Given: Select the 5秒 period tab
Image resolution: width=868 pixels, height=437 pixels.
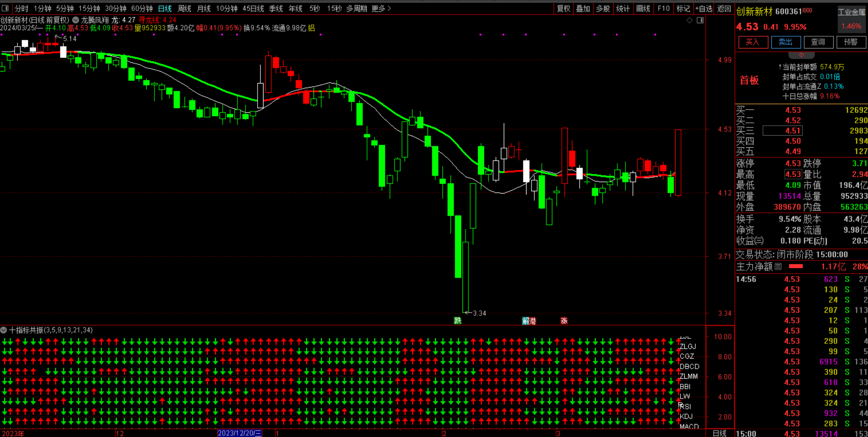Looking at the screenshot, I should 314,8.
